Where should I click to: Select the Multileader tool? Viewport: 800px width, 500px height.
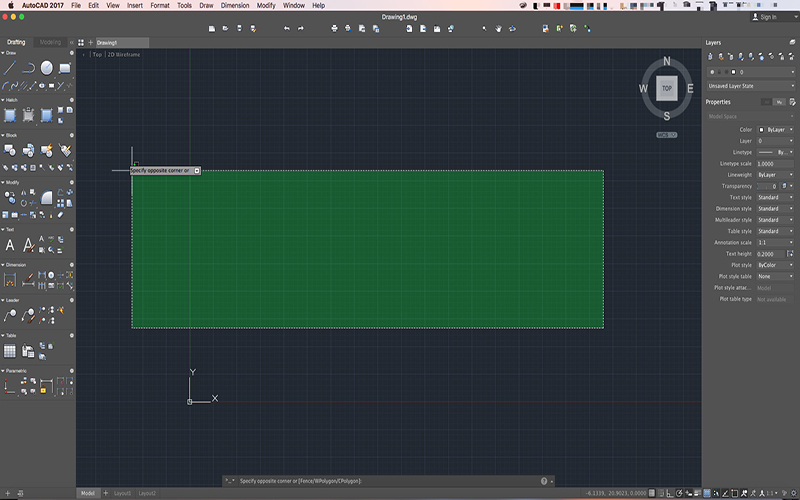coord(10,315)
